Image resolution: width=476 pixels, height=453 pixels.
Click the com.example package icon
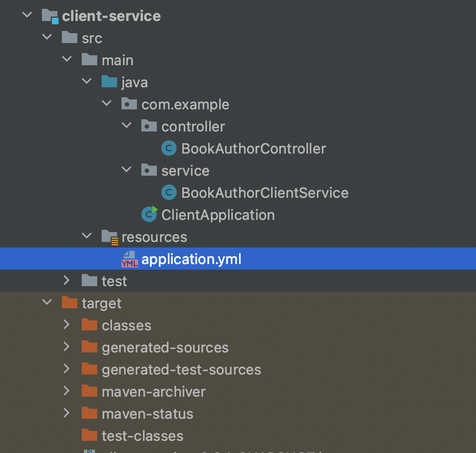coord(129,104)
